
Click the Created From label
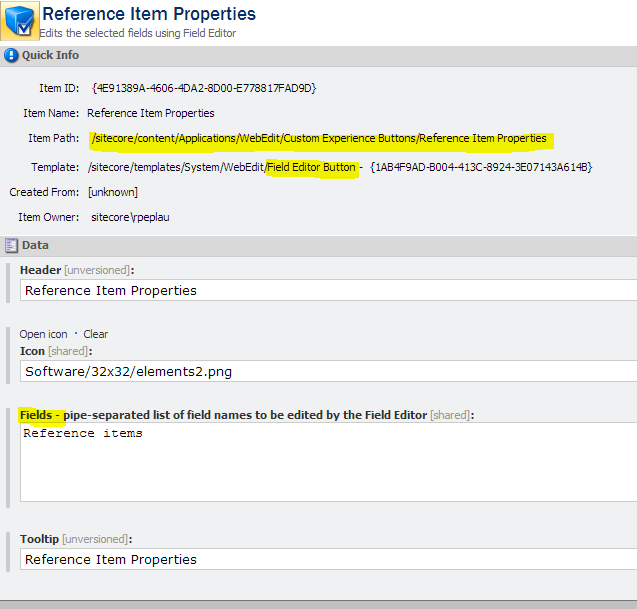coord(44,192)
